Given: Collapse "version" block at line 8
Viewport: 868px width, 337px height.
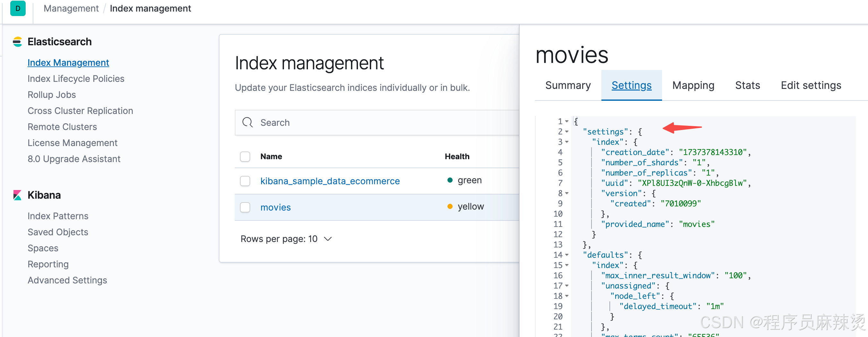Looking at the screenshot, I should pyautogui.click(x=567, y=194).
